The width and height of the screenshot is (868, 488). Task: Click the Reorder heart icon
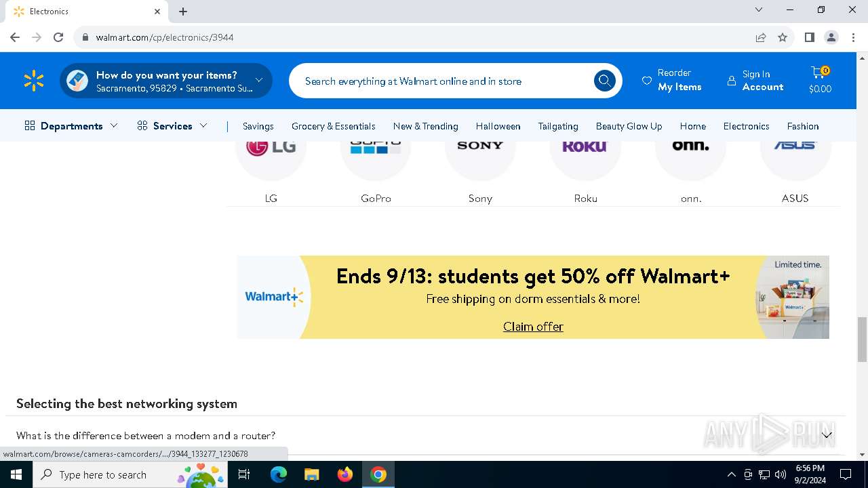pyautogui.click(x=646, y=81)
